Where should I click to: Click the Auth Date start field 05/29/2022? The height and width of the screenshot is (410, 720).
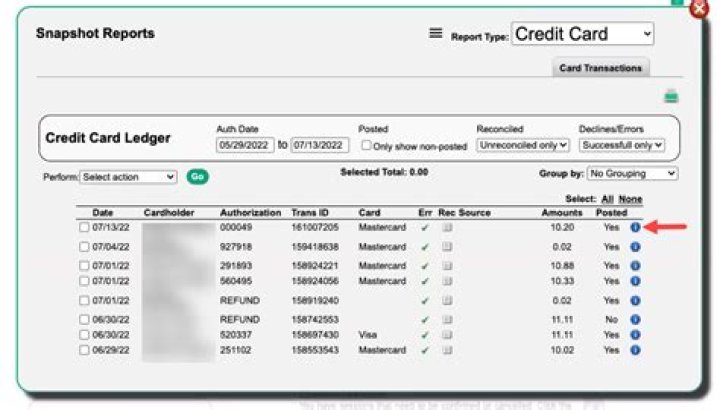pos(244,145)
